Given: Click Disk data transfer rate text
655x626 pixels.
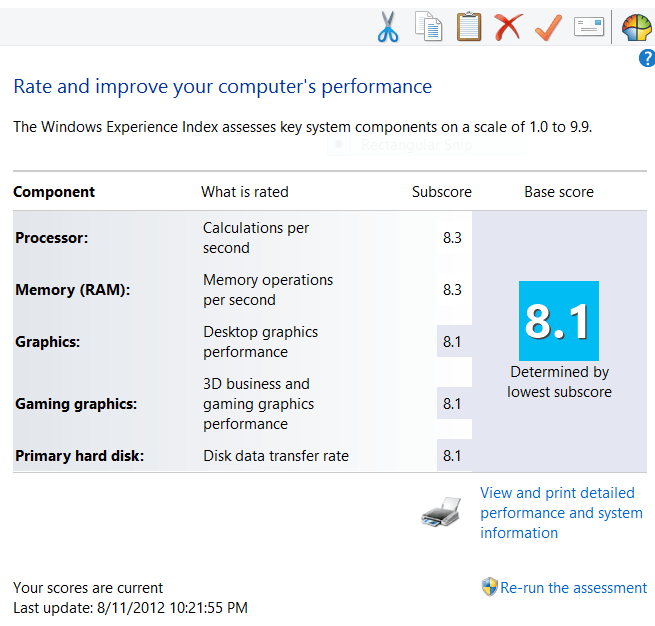Looking at the screenshot, I should pos(276,456).
